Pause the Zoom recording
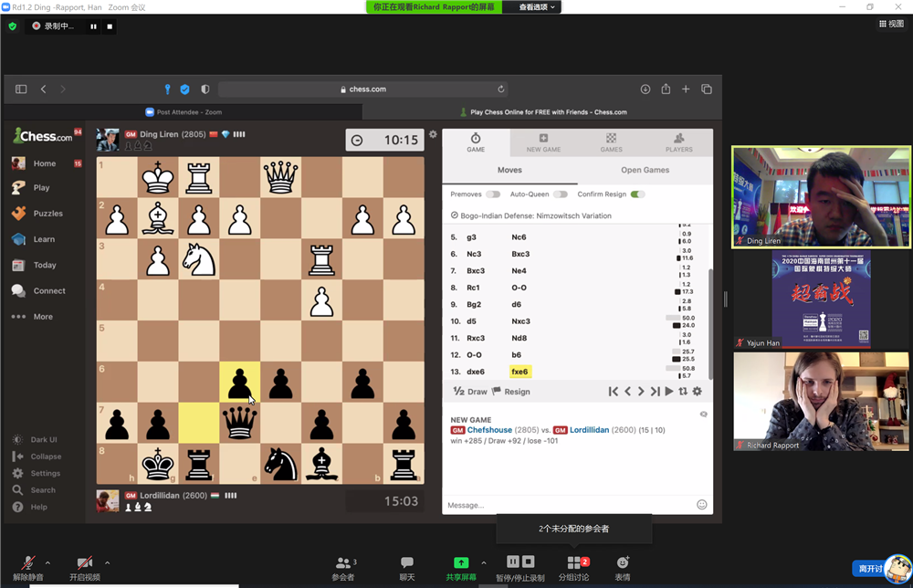913x588 pixels. tap(93, 26)
